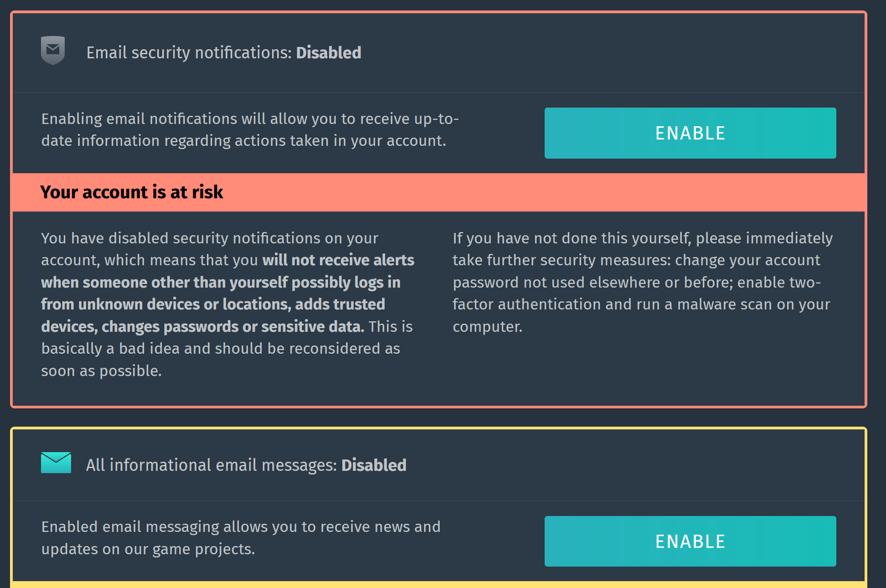
Task: Click the 'Email security notifications' heading
Action: (x=189, y=53)
